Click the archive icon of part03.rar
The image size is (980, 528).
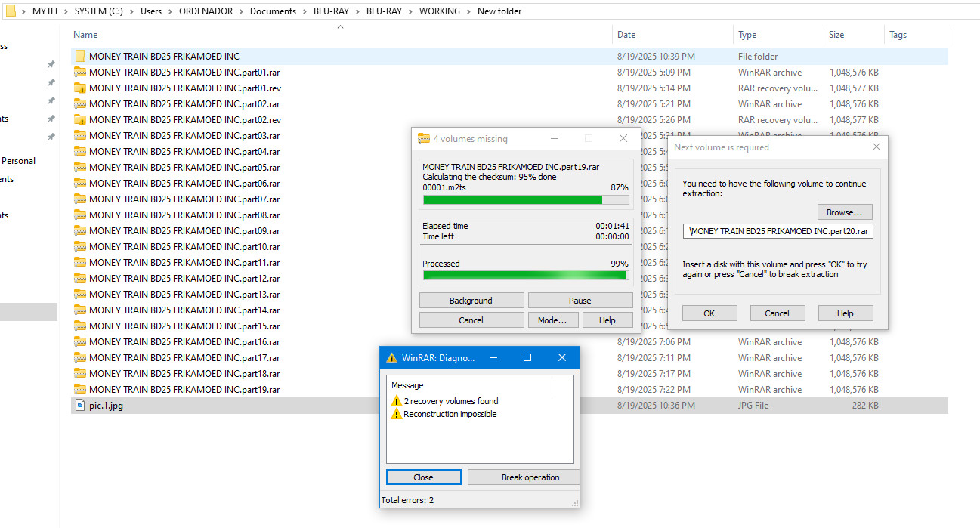tap(80, 136)
